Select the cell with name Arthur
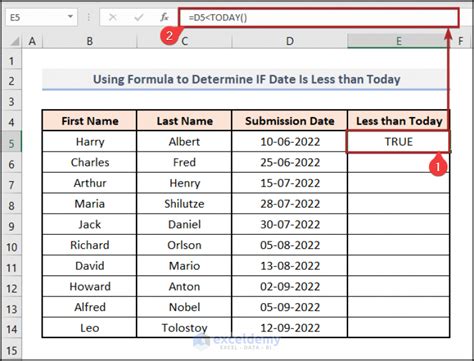 (89, 183)
